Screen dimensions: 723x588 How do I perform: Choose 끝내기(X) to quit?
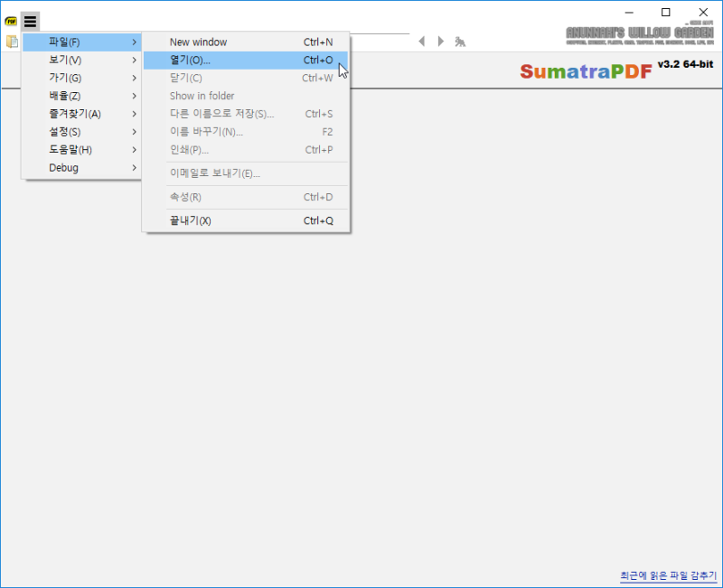246,220
